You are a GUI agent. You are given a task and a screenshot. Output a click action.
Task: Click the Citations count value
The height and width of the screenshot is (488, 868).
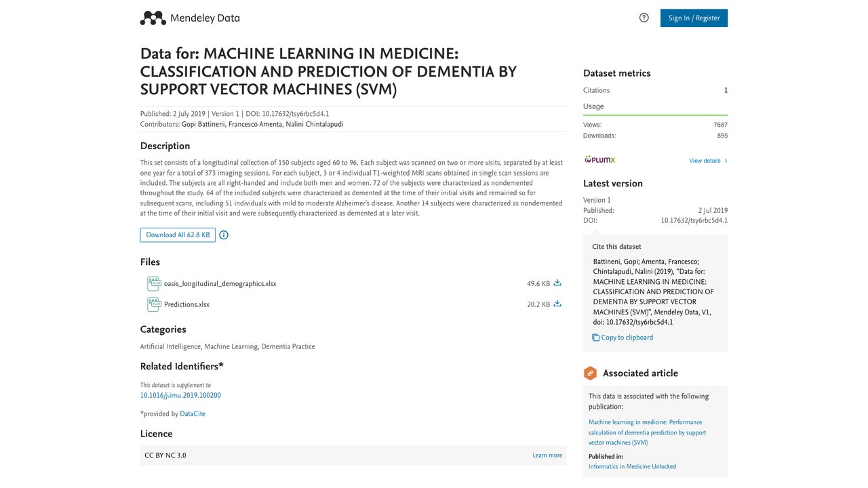click(x=726, y=91)
